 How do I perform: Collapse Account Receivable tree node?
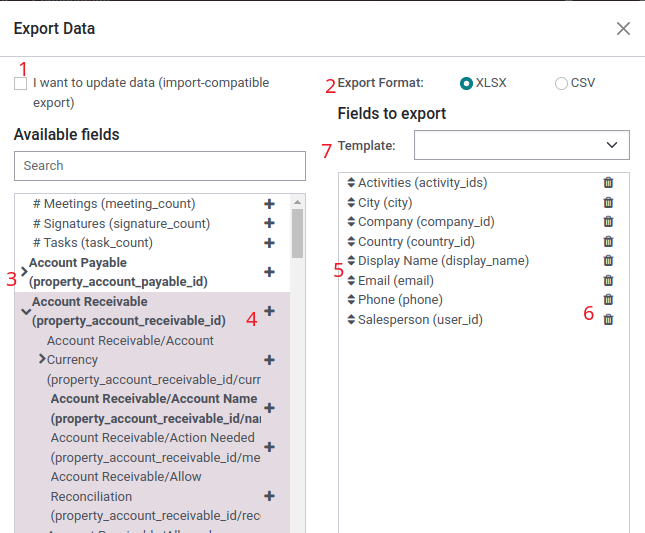(x=26, y=311)
